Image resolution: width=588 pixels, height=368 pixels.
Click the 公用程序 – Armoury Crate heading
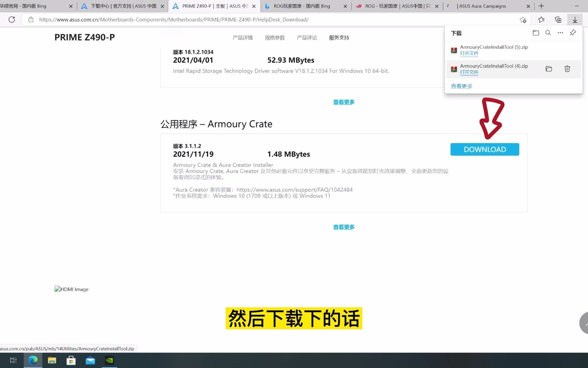(216, 124)
